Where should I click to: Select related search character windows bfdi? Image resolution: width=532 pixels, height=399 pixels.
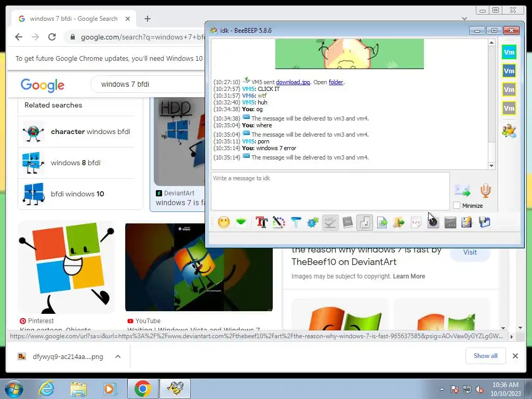pos(77,131)
